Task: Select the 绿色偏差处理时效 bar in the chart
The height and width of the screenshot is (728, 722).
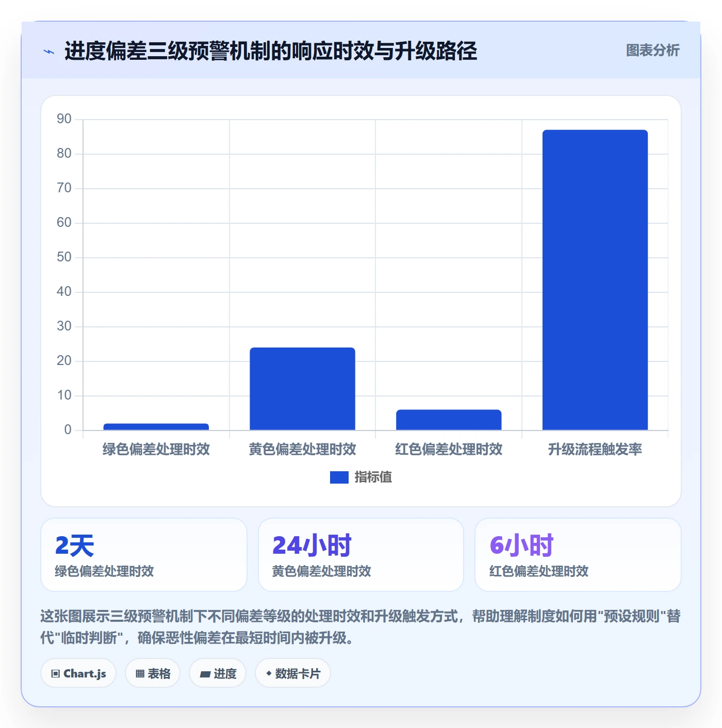Action: [x=156, y=426]
